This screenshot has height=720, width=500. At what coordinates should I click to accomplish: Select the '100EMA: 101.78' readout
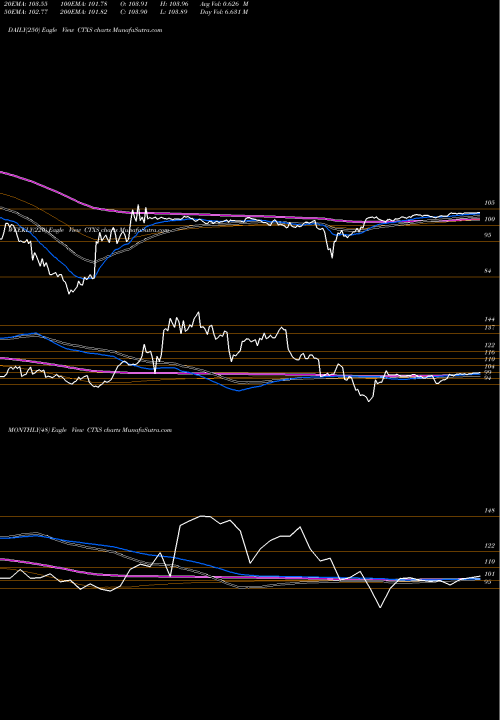(83, 4)
